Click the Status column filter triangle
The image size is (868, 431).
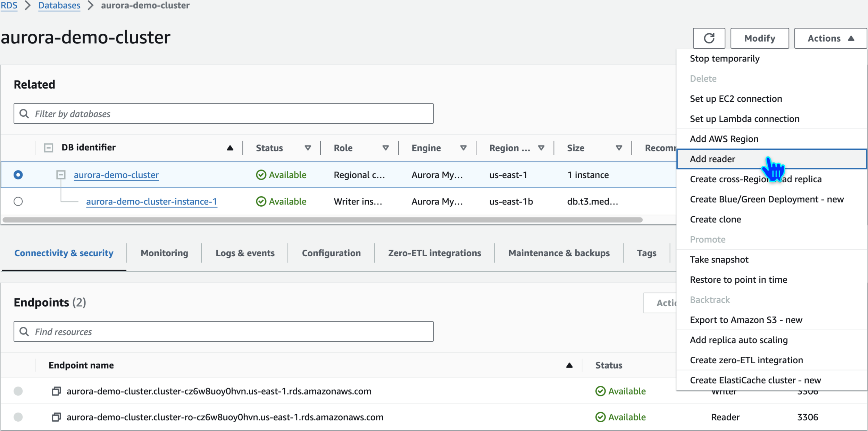click(x=308, y=148)
